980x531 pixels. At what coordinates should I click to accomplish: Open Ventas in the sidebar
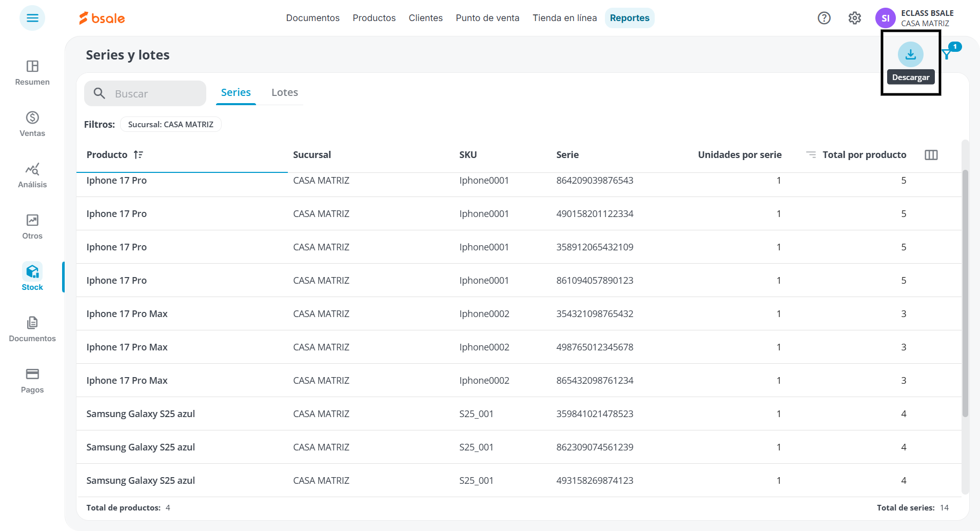[32, 124]
